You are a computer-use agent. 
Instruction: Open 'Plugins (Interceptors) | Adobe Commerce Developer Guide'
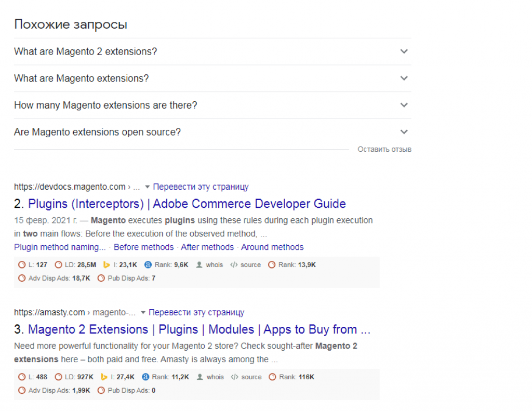tap(187, 204)
